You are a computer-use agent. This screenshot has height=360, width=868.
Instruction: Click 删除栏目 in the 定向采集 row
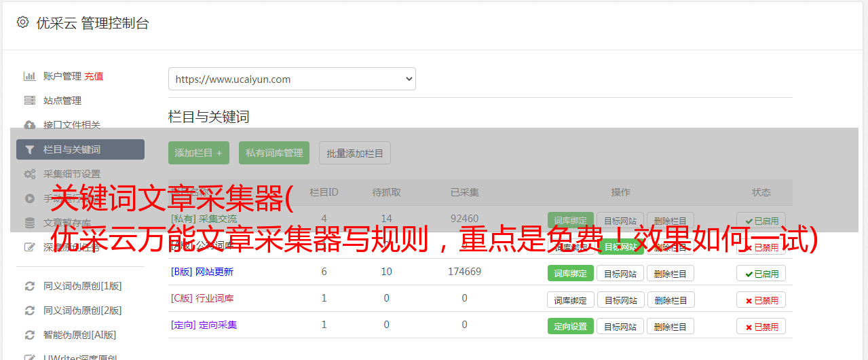671,326
